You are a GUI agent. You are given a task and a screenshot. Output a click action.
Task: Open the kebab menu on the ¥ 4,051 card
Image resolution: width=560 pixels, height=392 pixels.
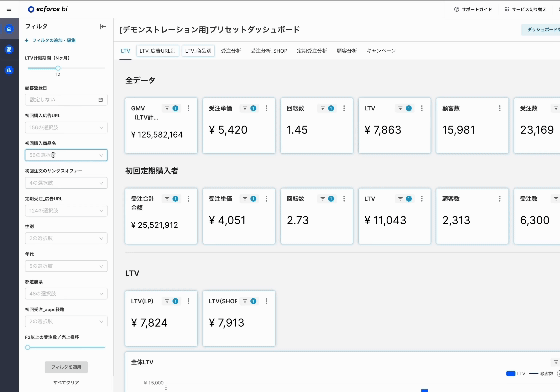pos(266,199)
